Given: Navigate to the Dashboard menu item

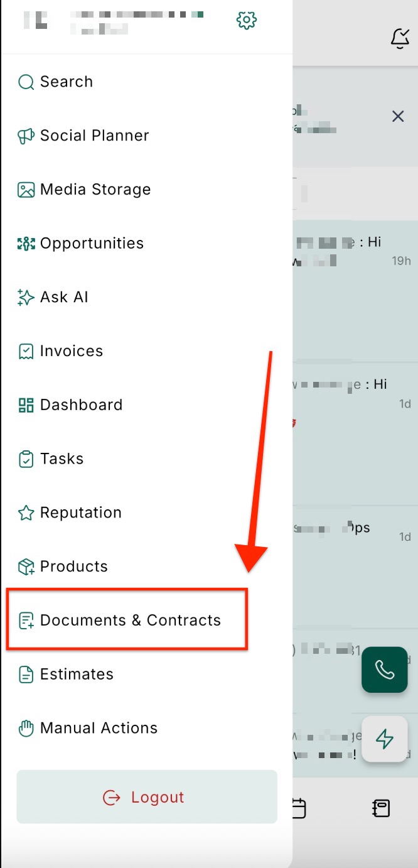Looking at the screenshot, I should pos(81,405).
